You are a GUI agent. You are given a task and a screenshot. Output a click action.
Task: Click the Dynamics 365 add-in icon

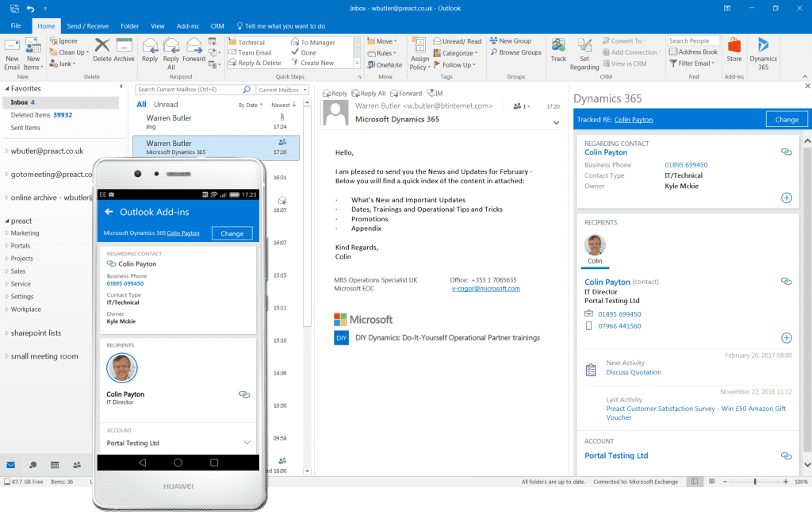(x=763, y=54)
